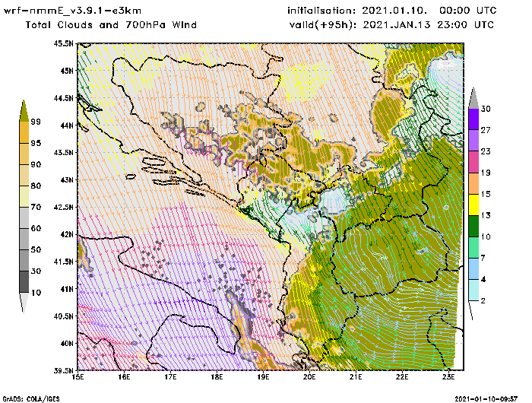This screenshot has width=532, height=403.
Task: Click the 70 value in cloud legend
Action: pyautogui.click(x=36, y=207)
